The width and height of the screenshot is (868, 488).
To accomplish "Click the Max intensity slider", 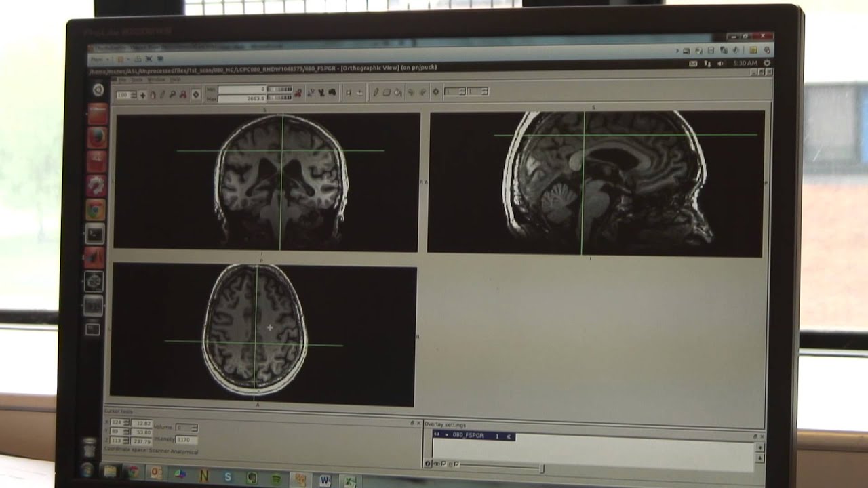I will [280, 98].
